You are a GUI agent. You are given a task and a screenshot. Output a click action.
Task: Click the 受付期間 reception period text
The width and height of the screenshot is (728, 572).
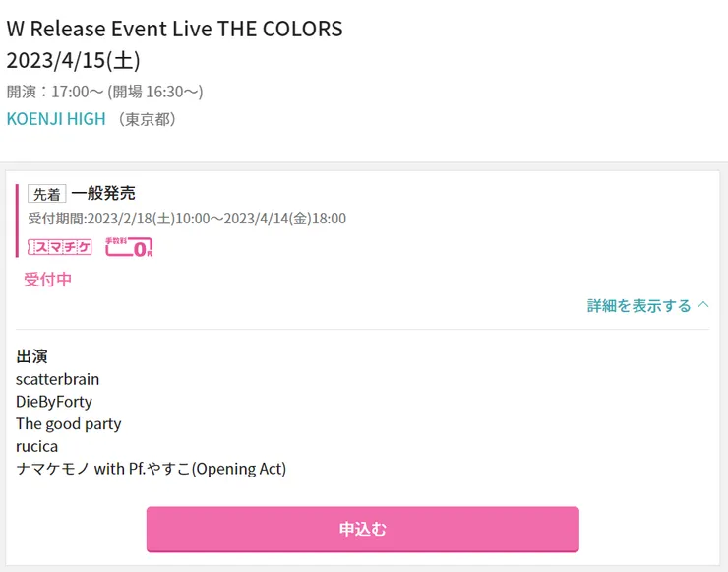coord(187,219)
